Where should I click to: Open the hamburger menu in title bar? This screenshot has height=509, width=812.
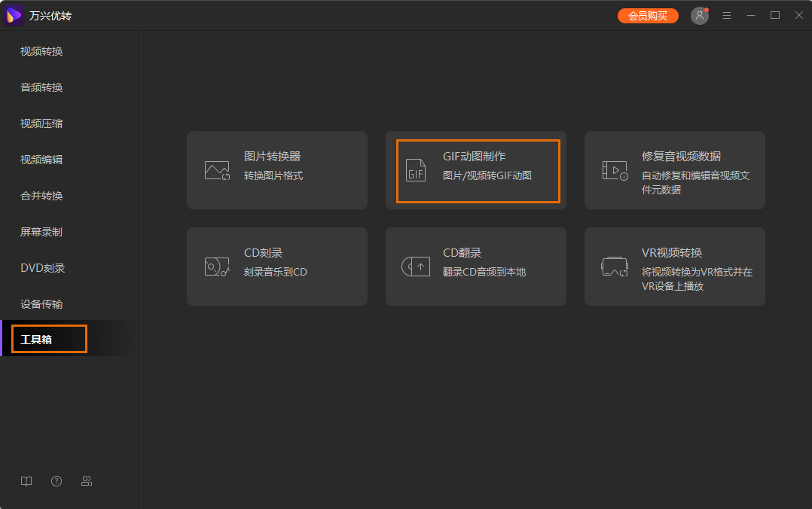(726, 15)
